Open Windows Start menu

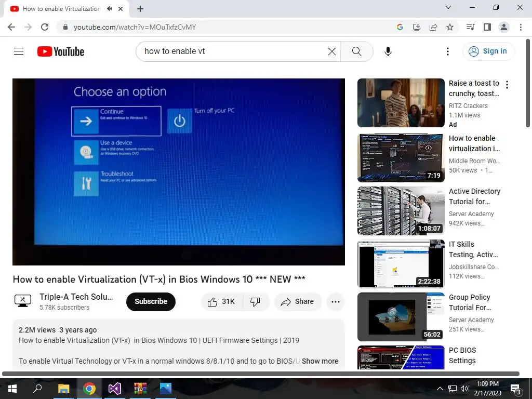pyautogui.click(x=12, y=389)
